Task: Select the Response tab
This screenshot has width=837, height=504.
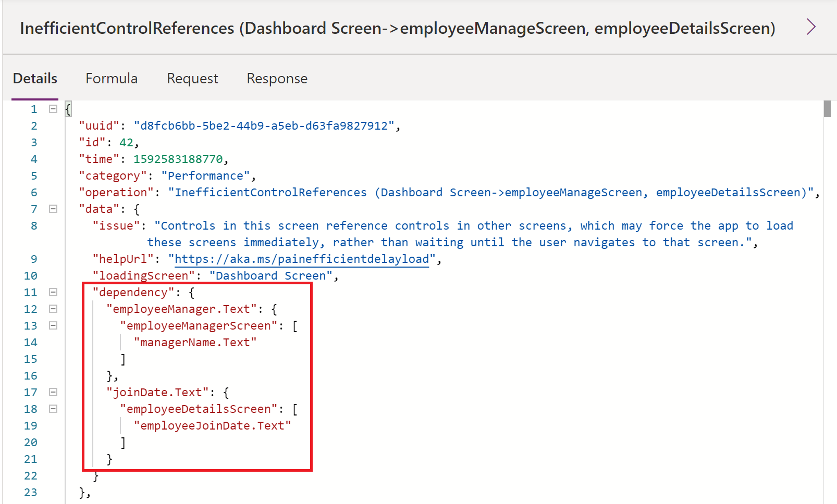Action: (277, 79)
